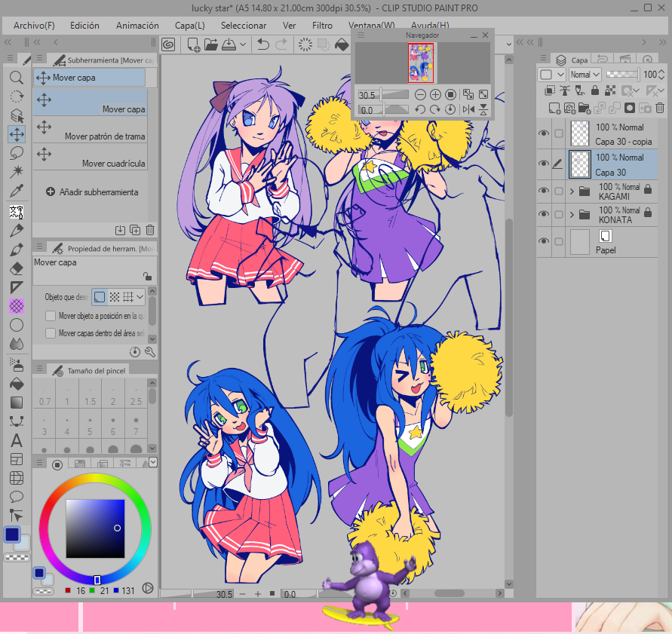Image resolution: width=672 pixels, height=634 pixels.
Task: Hide the KAGAMI folder
Action: [544, 191]
